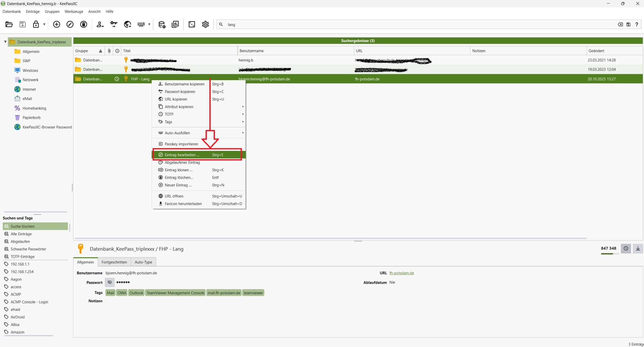Toggle password visibility eye icon

tap(109, 282)
